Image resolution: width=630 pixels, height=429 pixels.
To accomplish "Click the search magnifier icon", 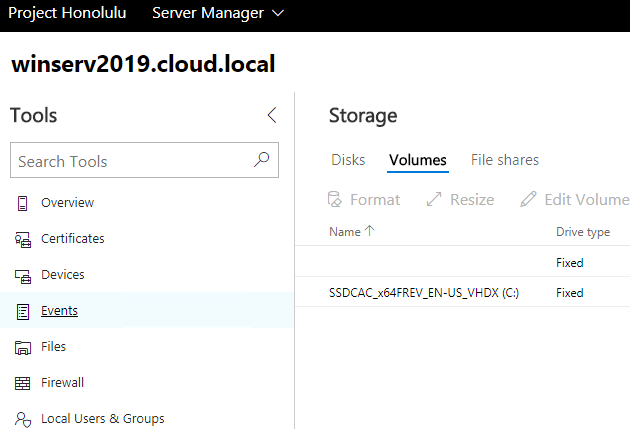I will coord(262,160).
